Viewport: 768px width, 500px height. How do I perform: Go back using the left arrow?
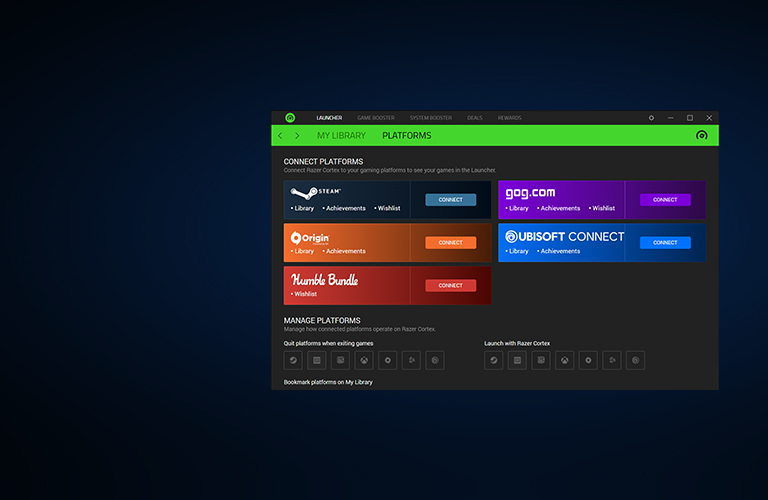pyautogui.click(x=280, y=136)
